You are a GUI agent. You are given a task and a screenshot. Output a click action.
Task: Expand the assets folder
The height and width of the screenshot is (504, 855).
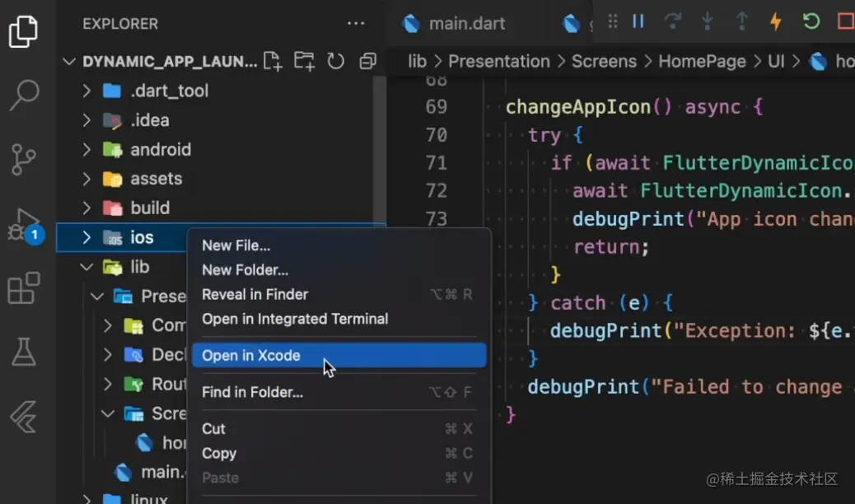(x=86, y=179)
